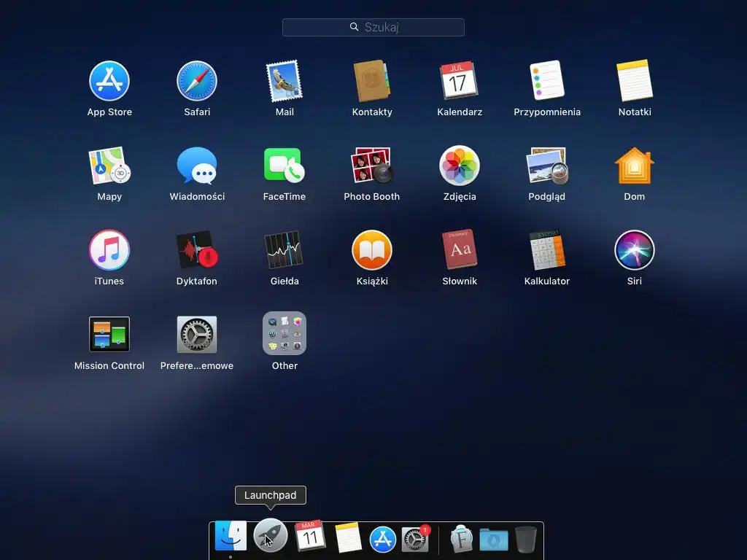The image size is (747, 560).
Task: Open Dyktafon voice recorder
Action: [197, 250]
